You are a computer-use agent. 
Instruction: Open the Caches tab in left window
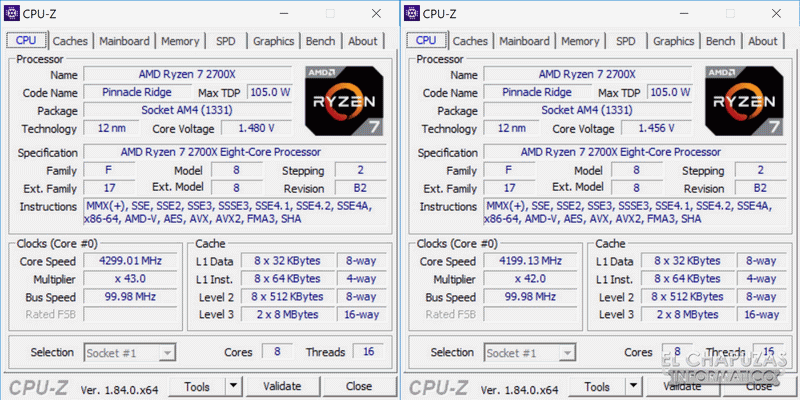(x=70, y=41)
